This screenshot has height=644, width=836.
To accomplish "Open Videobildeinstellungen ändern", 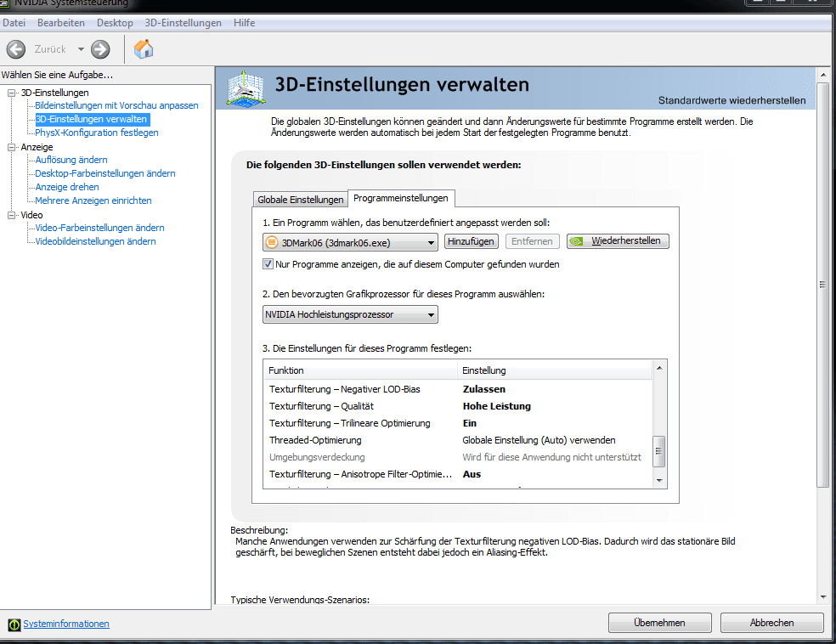I will (x=95, y=241).
